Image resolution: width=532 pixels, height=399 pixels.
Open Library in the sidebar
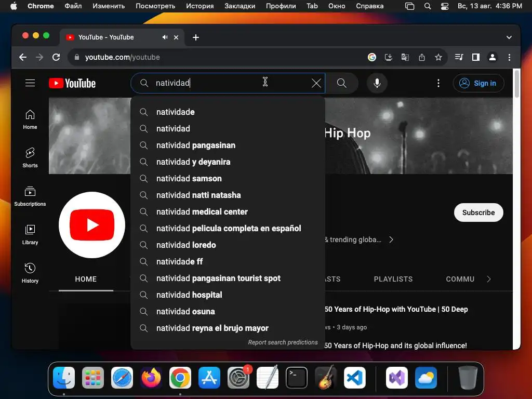(x=30, y=235)
